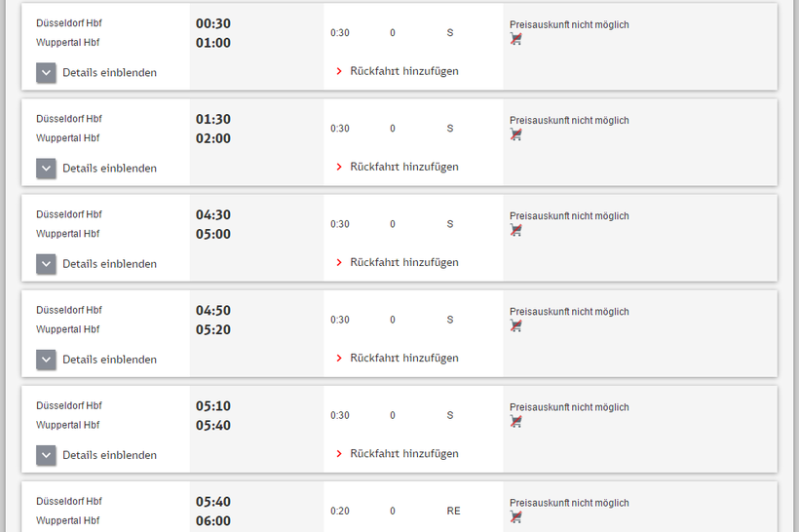
Task: Expand Details einblenden for the 04:30 train
Action: (46, 263)
